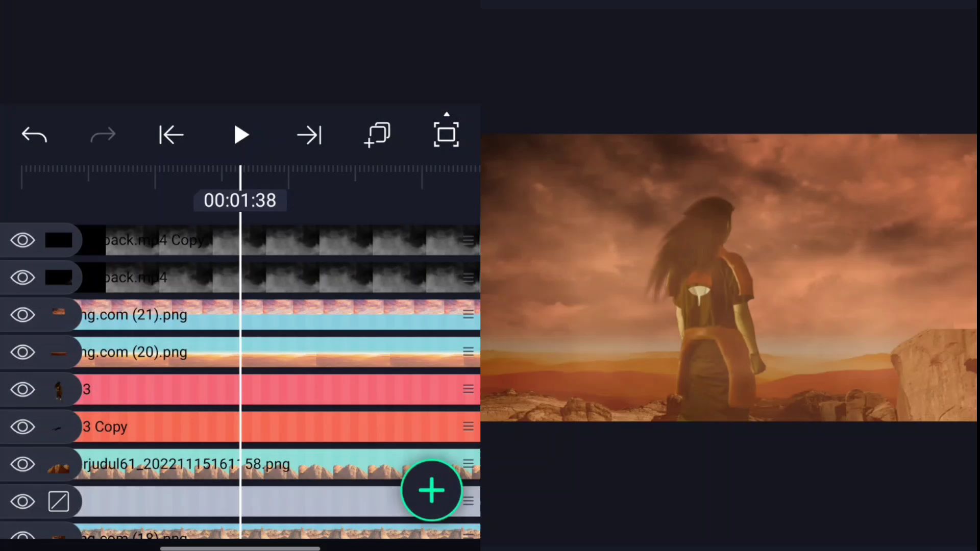Screen dimensions: 980x551
Task: Jump to the end of the timeline
Action: click(x=309, y=135)
